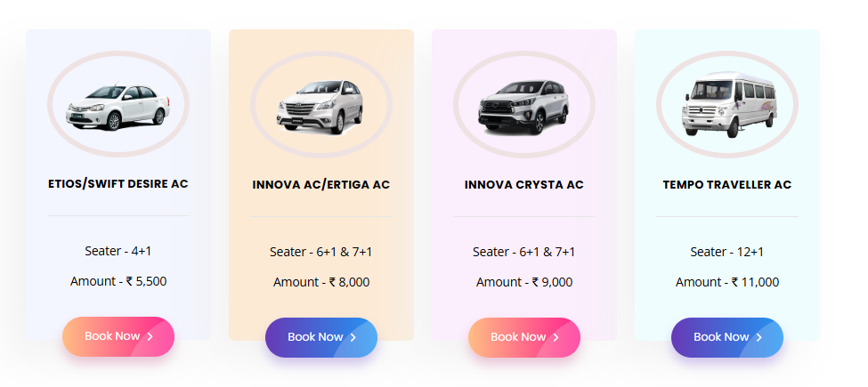The image size is (868, 387).
Task: Click arrow icon on Innova/Ertiga Book Now button
Action: (353, 337)
